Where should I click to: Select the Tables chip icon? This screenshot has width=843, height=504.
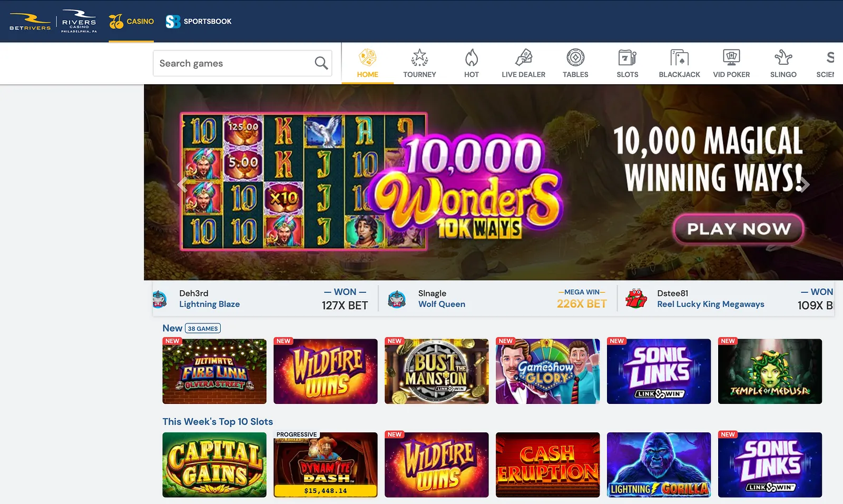[575, 57]
